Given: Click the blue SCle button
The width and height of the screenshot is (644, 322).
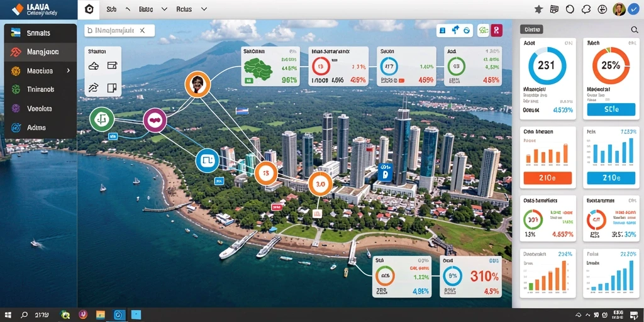Looking at the screenshot, I should pyautogui.click(x=611, y=109).
